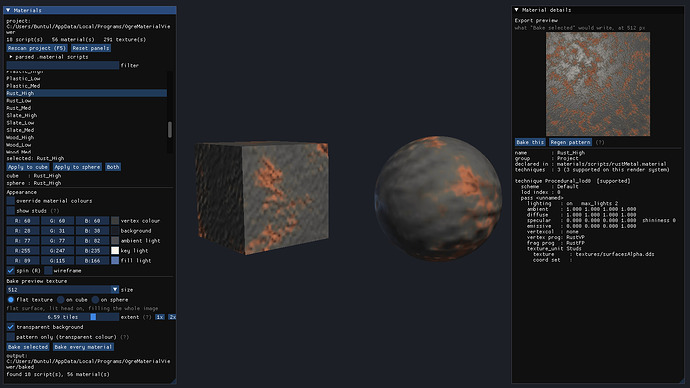Open the bake size 512 dropdown

point(115,289)
